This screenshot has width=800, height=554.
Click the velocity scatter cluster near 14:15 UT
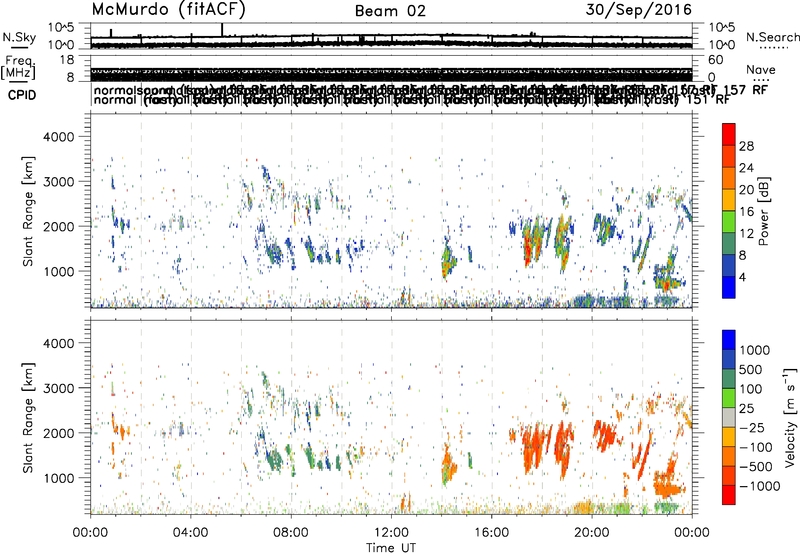tap(449, 464)
